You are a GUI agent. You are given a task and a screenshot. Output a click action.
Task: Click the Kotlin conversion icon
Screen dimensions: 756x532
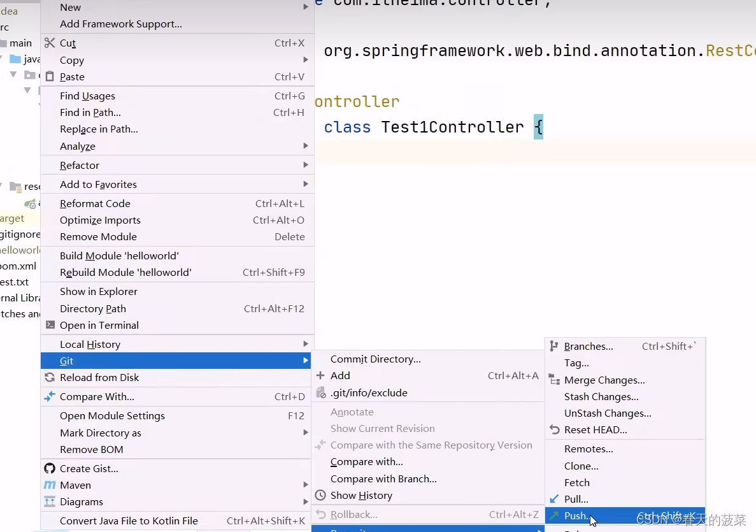tap(50, 521)
